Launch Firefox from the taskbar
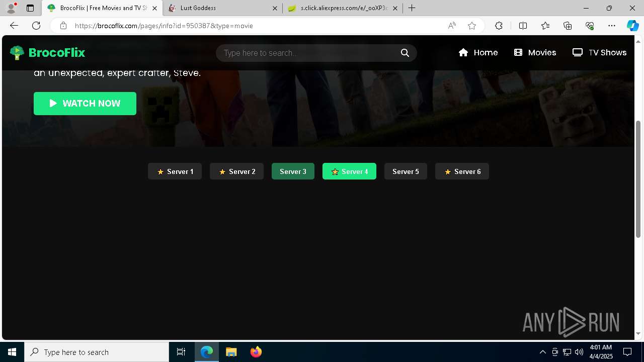 (256, 352)
